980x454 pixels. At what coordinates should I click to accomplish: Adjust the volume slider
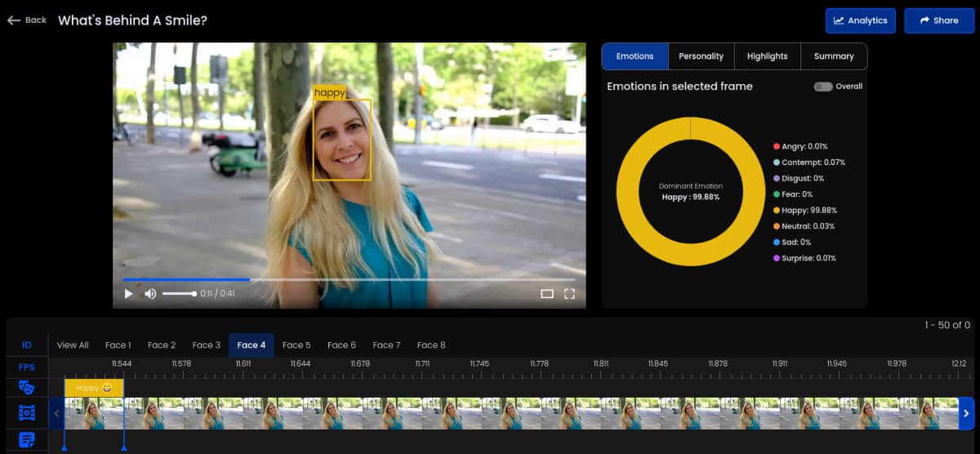pyautogui.click(x=179, y=294)
